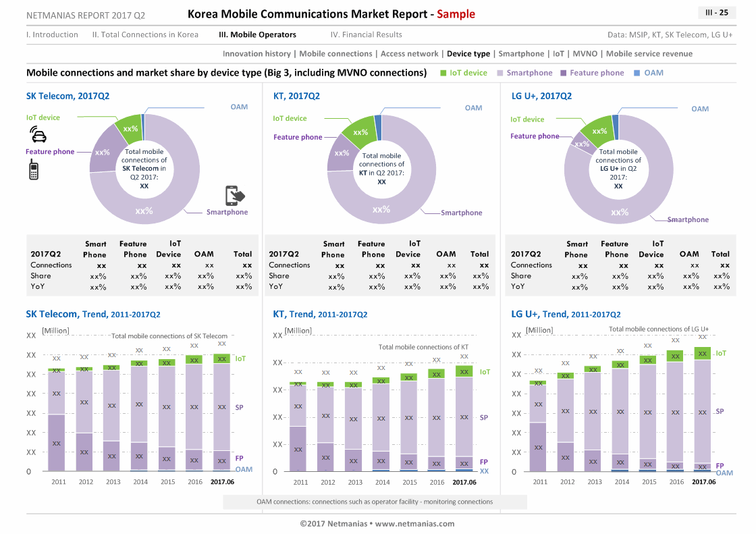Click LG U+, Trend, 2011-2017Q2 heading
This screenshot has width=756, height=534.
pos(566,314)
